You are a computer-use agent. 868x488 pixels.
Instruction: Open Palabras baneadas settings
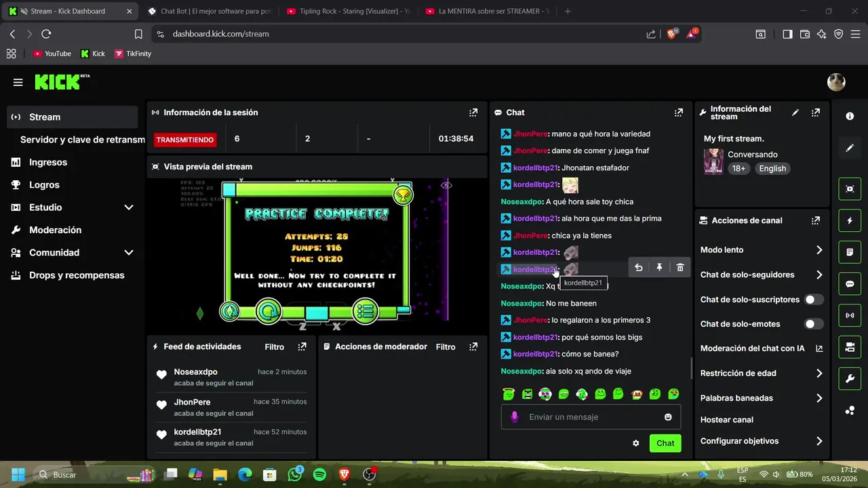pyautogui.click(x=762, y=398)
